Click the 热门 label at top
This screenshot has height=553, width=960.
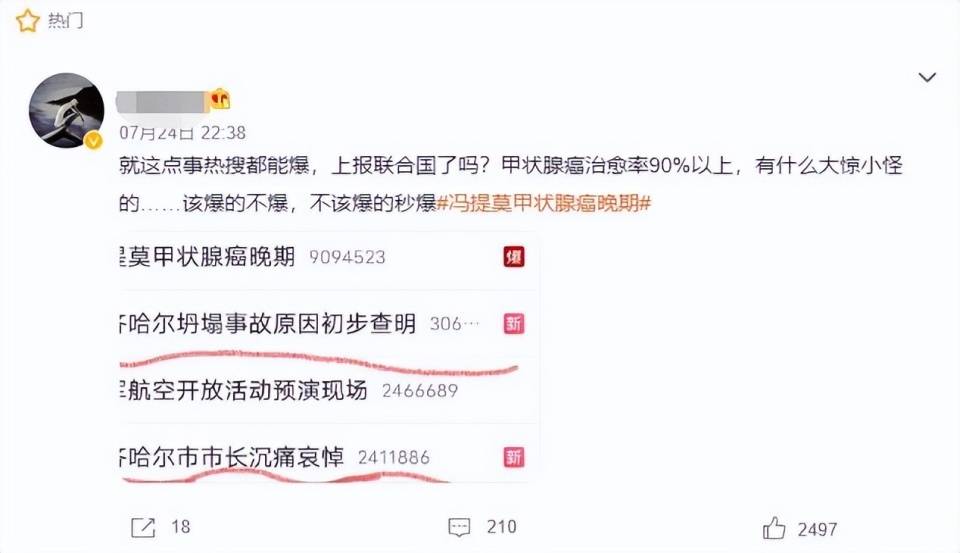point(66,21)
